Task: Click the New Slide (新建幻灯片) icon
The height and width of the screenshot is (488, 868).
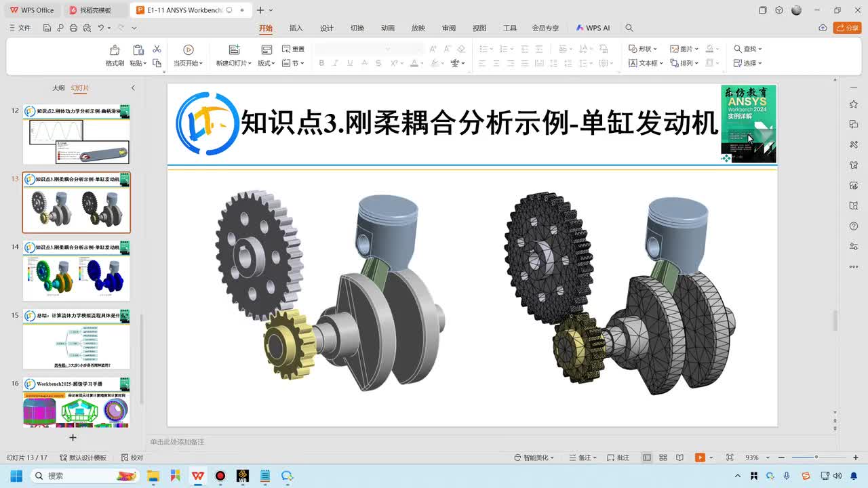Action: pos(234,49)
